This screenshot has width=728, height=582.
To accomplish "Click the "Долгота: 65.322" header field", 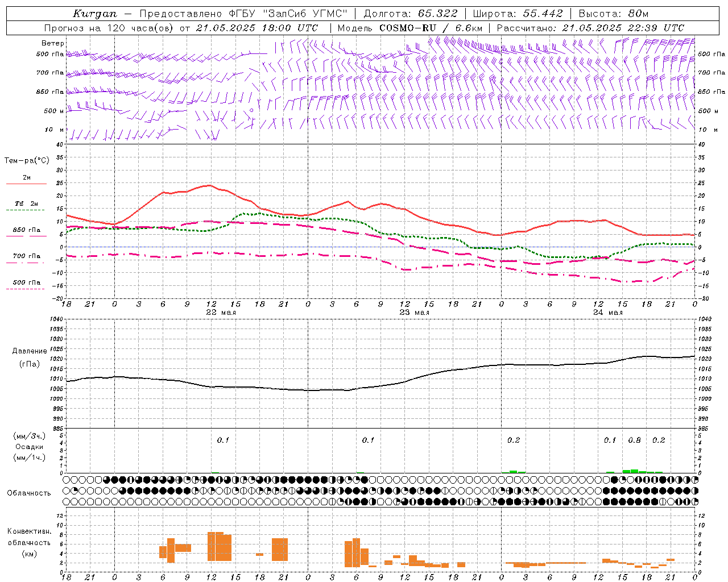I will pos(410,14).
